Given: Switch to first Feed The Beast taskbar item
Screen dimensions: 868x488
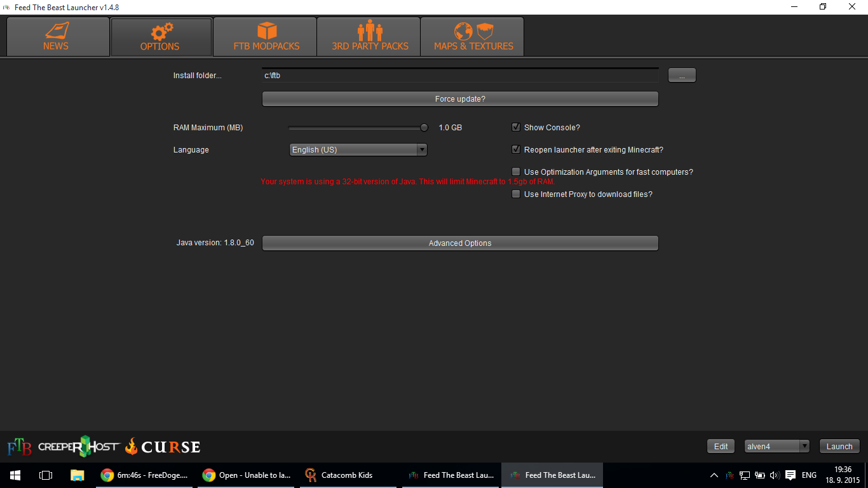Looking at the screenshot, I should [451, 475].
